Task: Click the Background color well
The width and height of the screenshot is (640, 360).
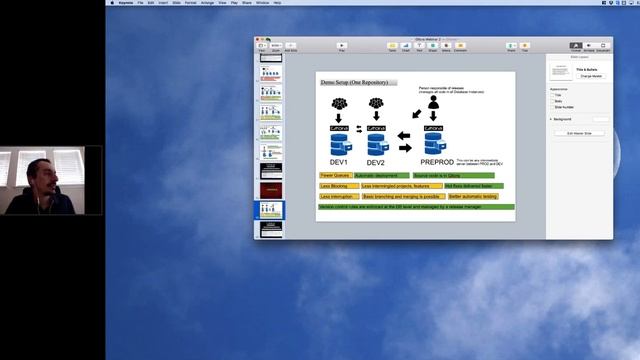Action: pos(600,119)
